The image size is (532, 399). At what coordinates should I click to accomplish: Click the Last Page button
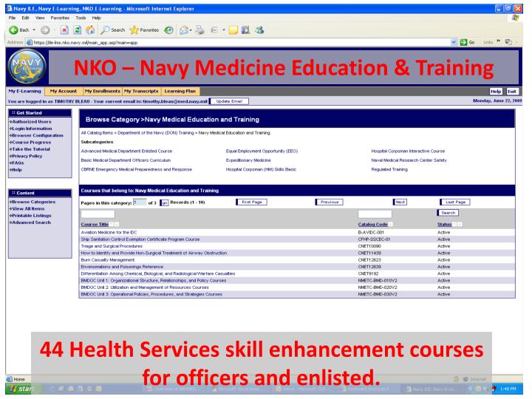(x=455, y=202)
